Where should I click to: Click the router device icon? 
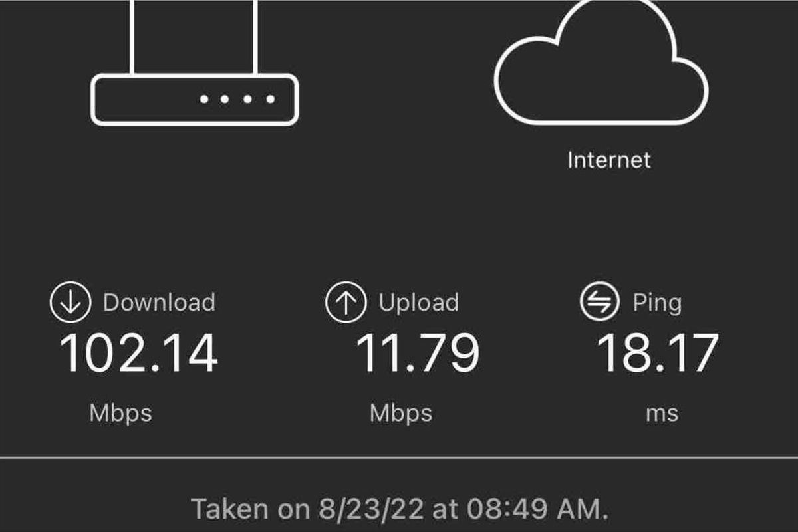(196, 98)
